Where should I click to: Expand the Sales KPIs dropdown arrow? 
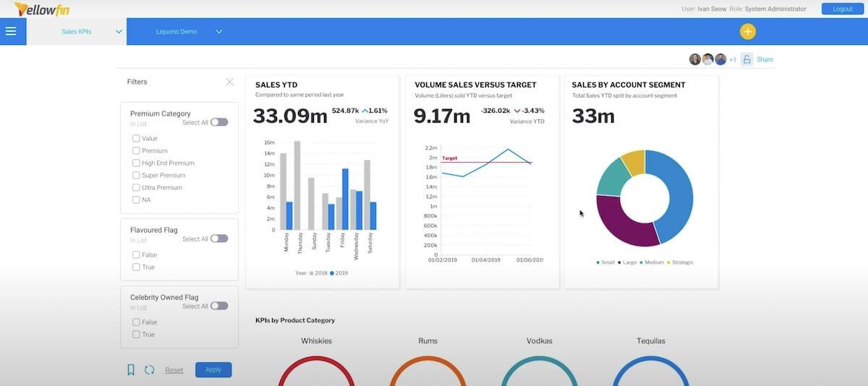point(119,32)
